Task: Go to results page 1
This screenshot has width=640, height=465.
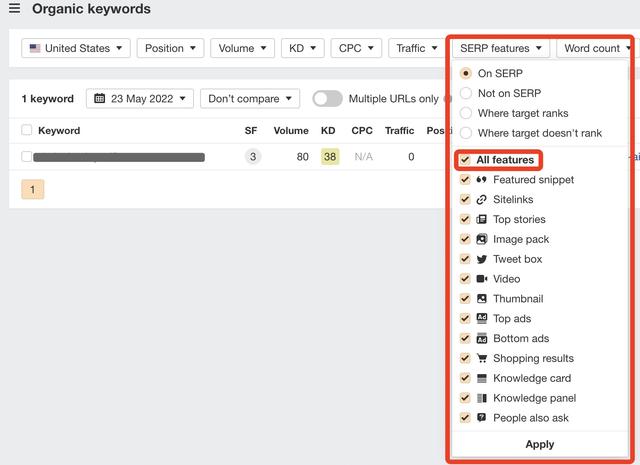Action: (32, 189)
